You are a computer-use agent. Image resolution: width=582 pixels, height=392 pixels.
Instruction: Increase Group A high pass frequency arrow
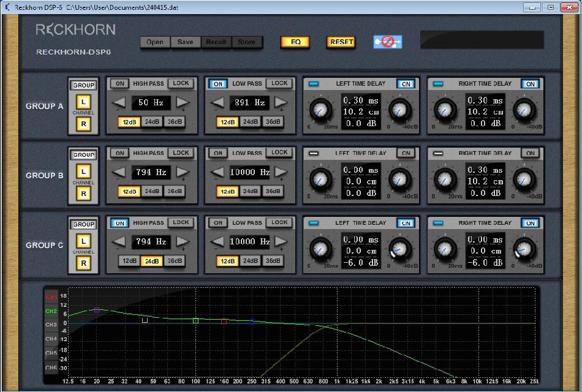click(x=183, y=102)
